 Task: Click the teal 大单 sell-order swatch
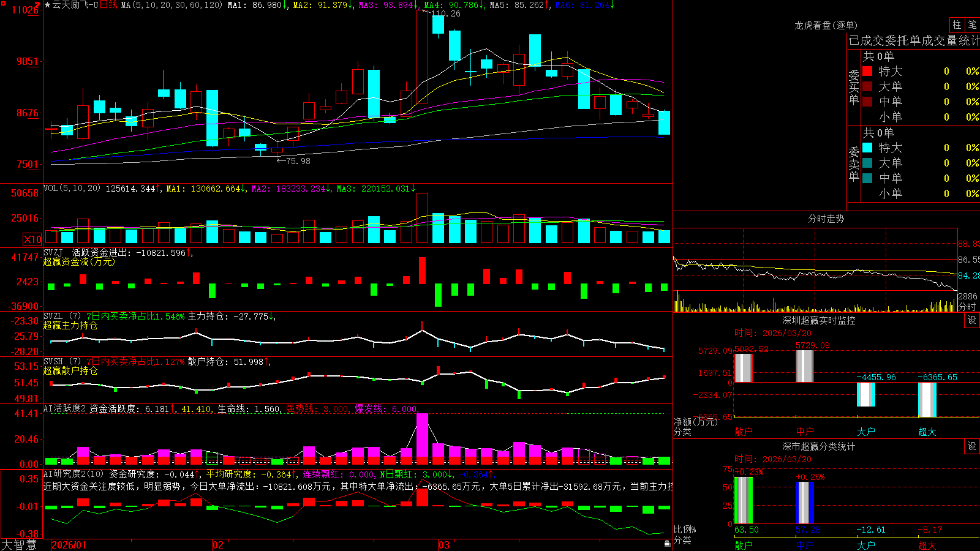coord(867,163)
